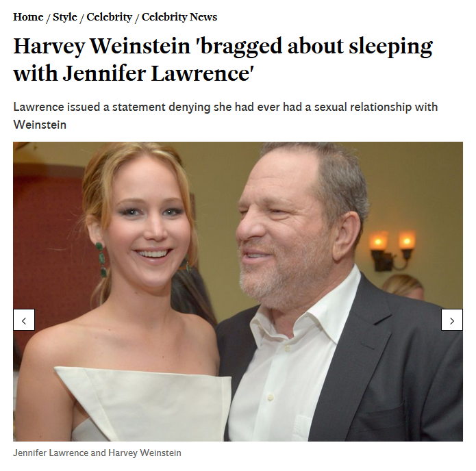Image resolution: width=476 pixels, height=471 pixels.
Task: Click 'Harvey Weinstein' in the photo caption
Action: click(145, 453)
